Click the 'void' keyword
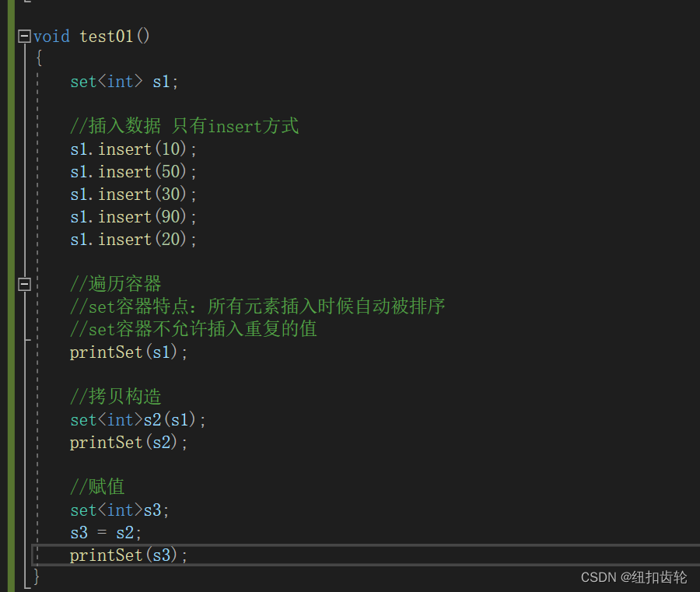This screenshot has width=700, height=592. (x=52, y=37)
